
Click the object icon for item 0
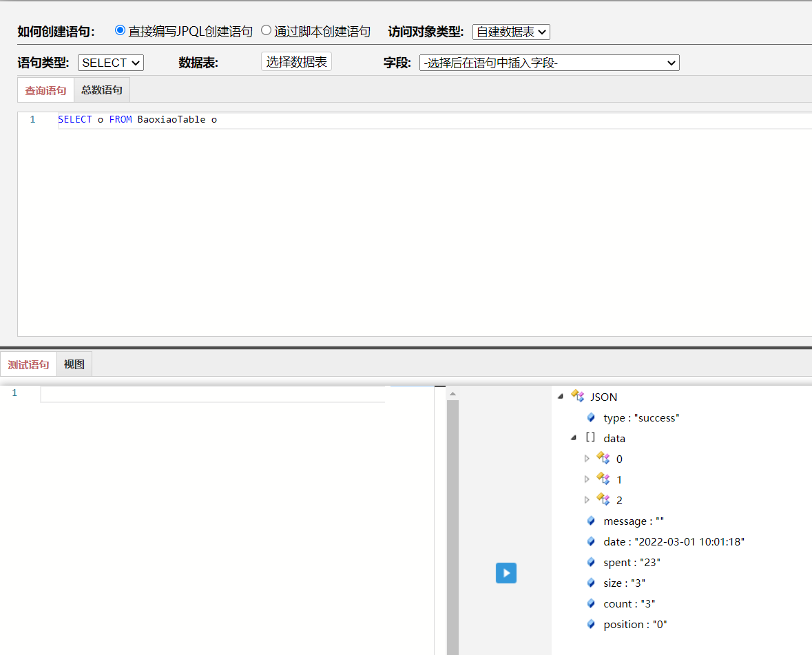[603, 458]
